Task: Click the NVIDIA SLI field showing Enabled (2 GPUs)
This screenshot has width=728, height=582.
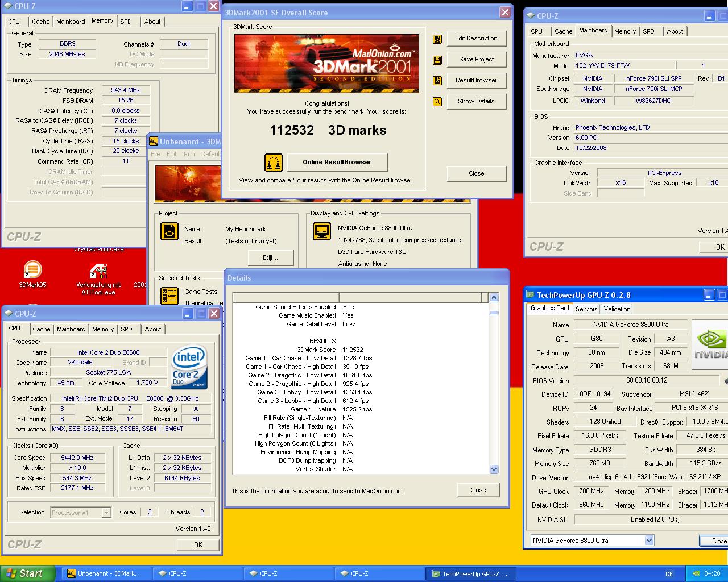Action: pos(651,520)
